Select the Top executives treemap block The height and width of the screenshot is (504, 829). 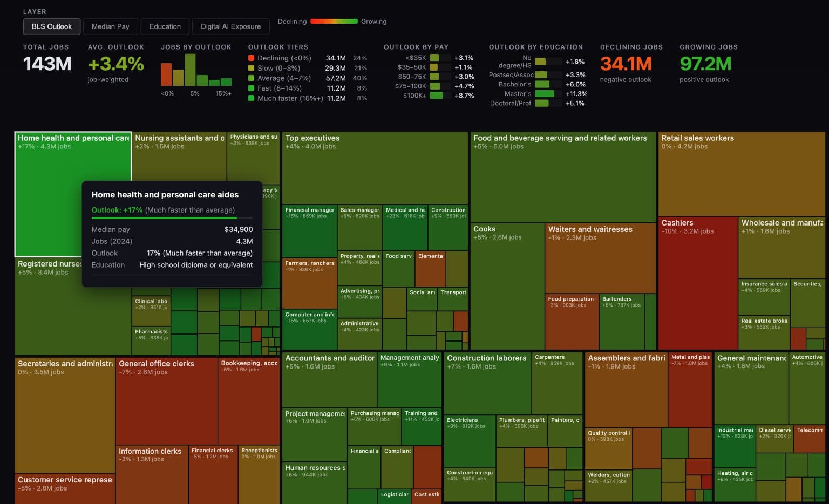(375, 167)
